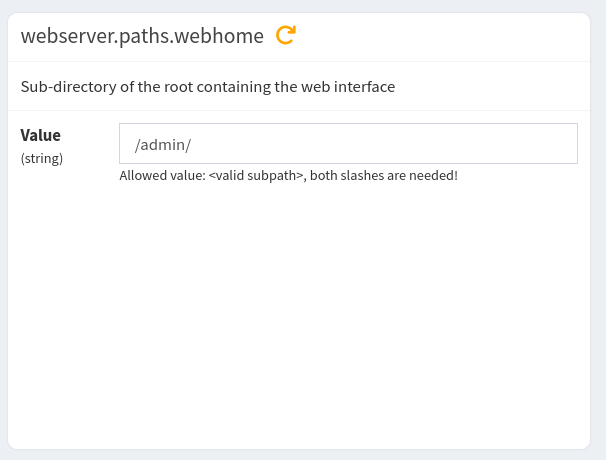Click the webserver.paths.webhome heading
The width and height of the screenshot is (606, 460).
click(x=142, y=36)
